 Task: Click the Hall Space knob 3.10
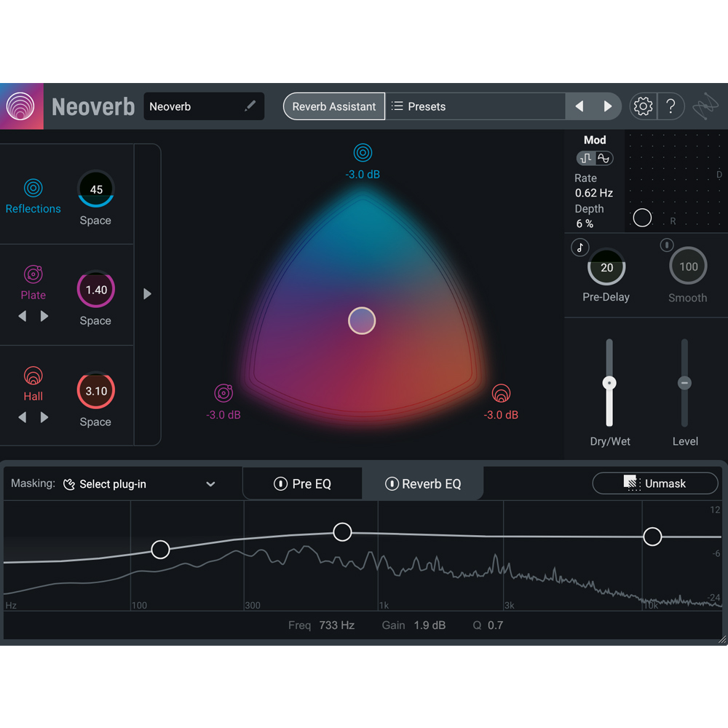(x=95, y=390)
